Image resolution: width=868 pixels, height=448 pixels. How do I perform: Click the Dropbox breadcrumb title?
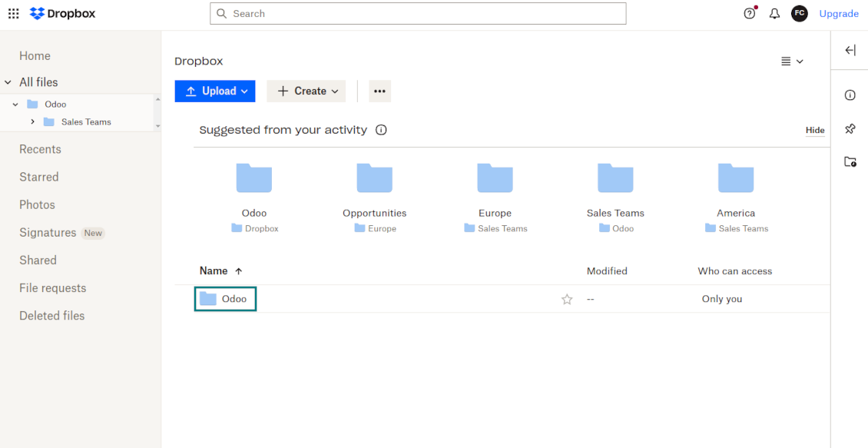199,61
